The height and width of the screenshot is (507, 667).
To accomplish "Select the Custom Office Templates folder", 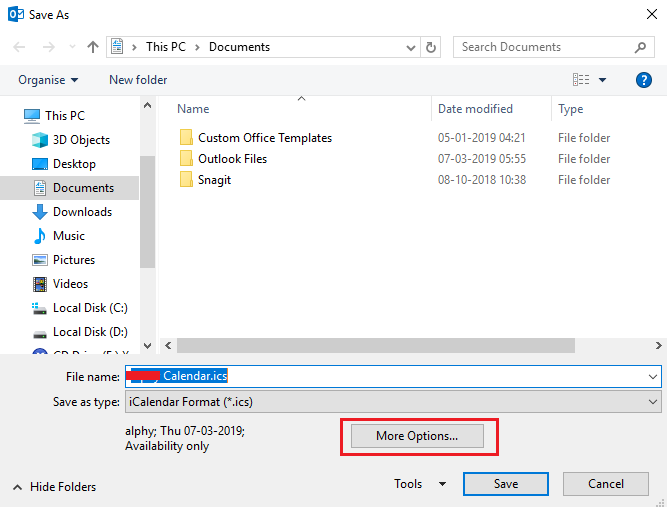I will pos(264,138).
